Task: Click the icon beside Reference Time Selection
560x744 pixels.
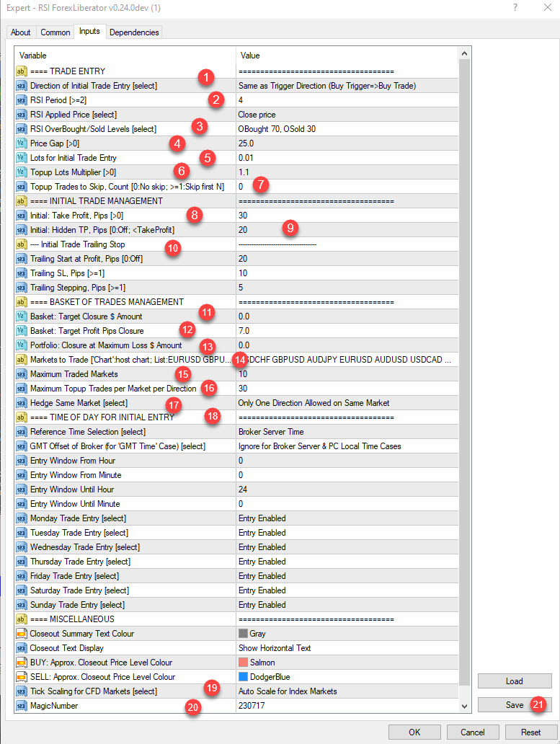Action: point(22,432)
